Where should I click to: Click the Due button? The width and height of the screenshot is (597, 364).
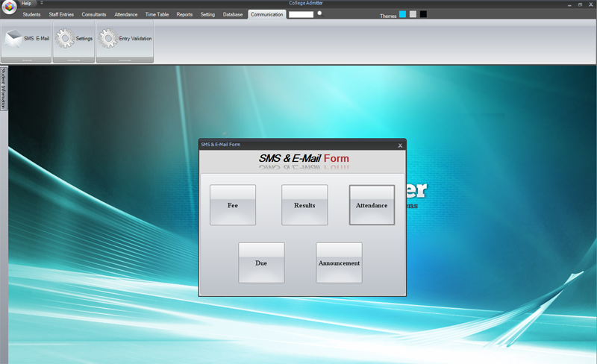261,263
